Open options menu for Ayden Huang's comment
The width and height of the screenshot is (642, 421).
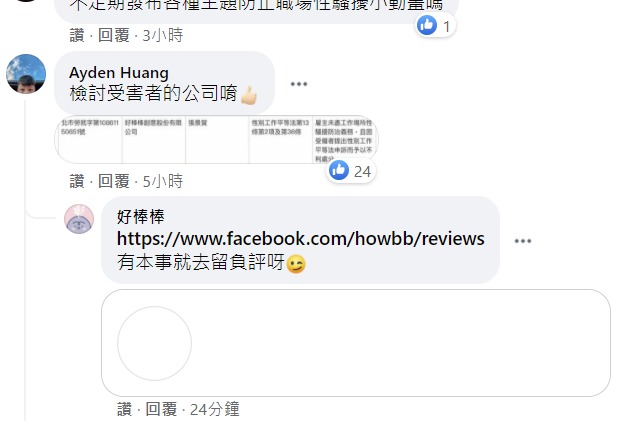click(298, 84)
